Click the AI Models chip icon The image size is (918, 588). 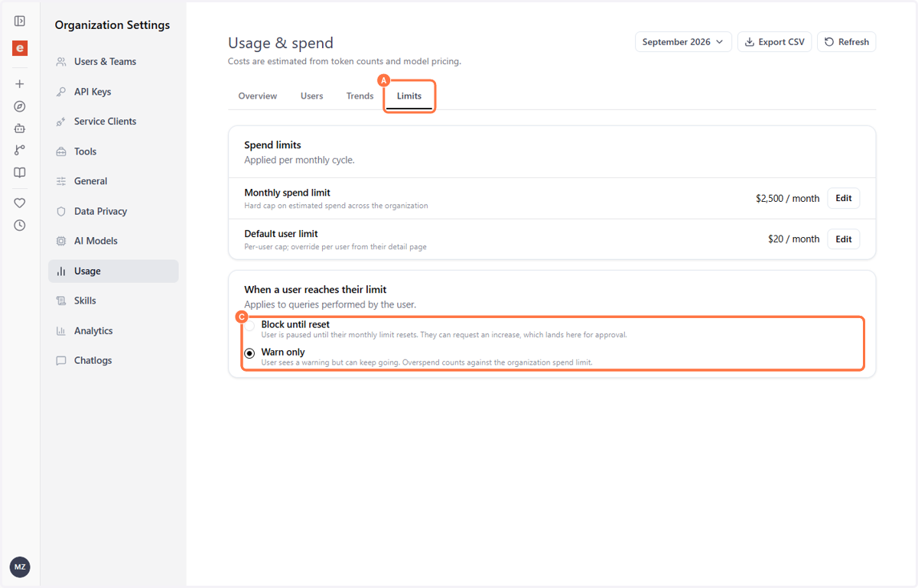click(x=61, y=241)
